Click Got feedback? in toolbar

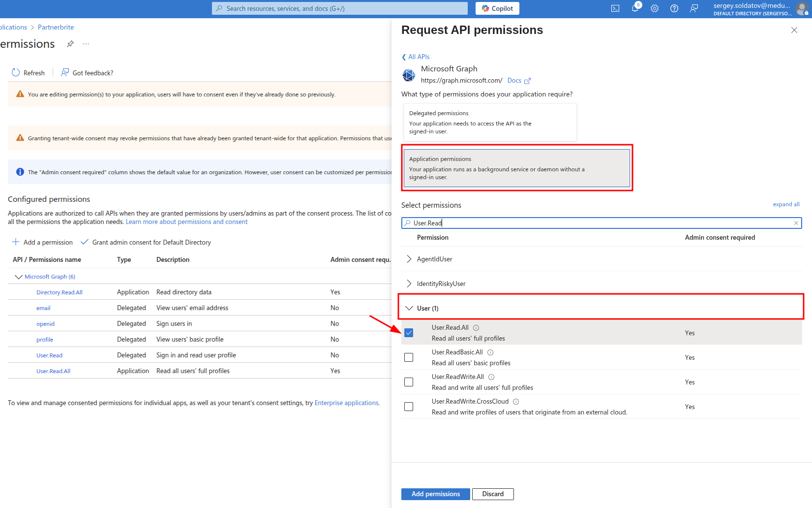pos(87,73)
